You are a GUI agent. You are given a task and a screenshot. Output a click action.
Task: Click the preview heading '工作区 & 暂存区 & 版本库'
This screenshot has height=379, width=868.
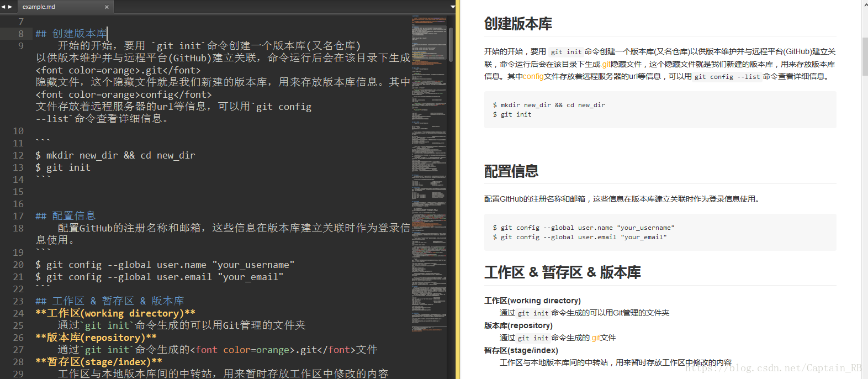562,272
